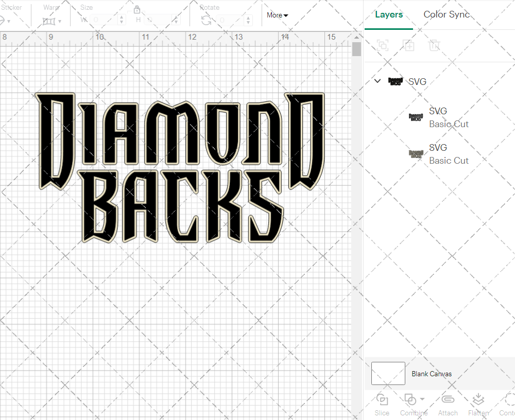Expand the Combine dropdown arrow

tap(422, 399)
